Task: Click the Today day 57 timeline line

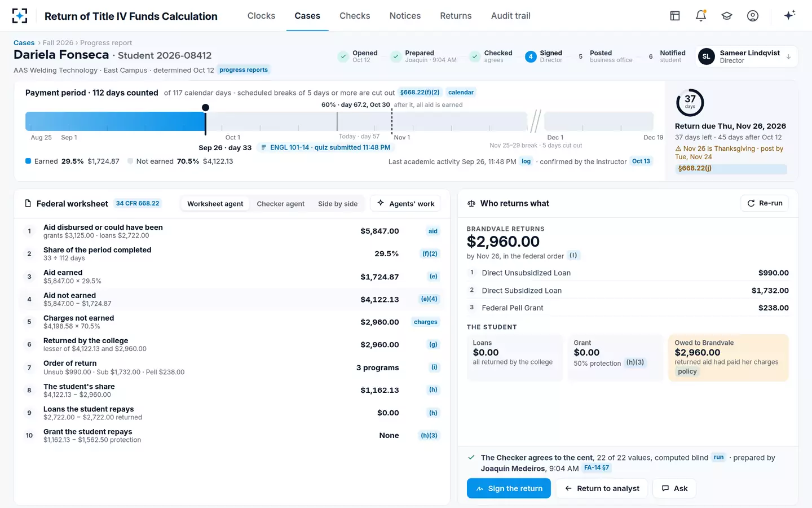Action: click(x=337, y=121)
